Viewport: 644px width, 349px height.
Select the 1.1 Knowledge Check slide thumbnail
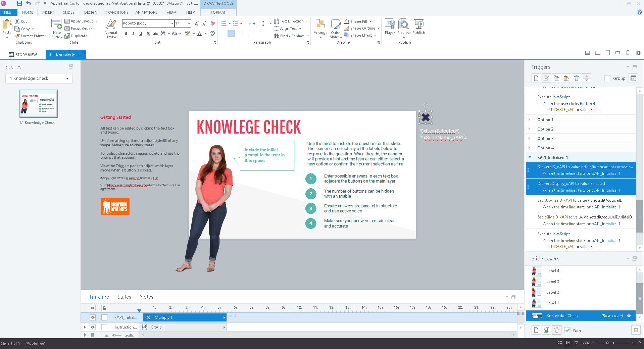38,103
